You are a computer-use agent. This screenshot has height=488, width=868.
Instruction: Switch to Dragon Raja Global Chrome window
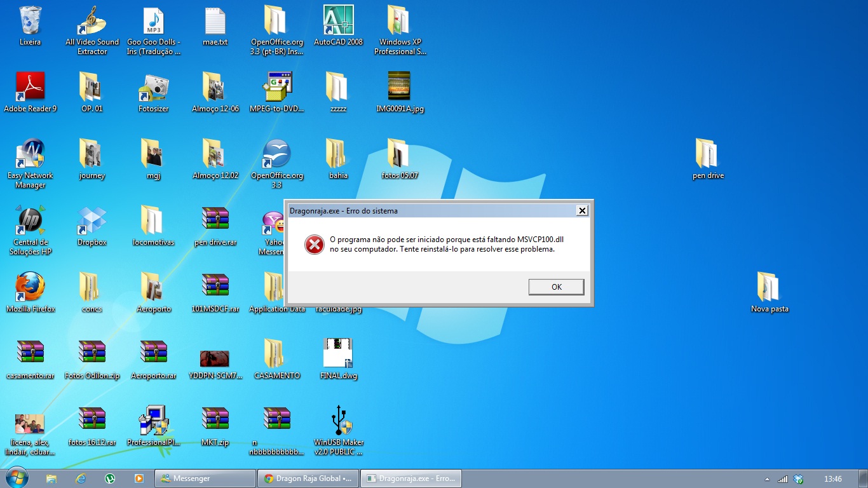coord(308,478)
